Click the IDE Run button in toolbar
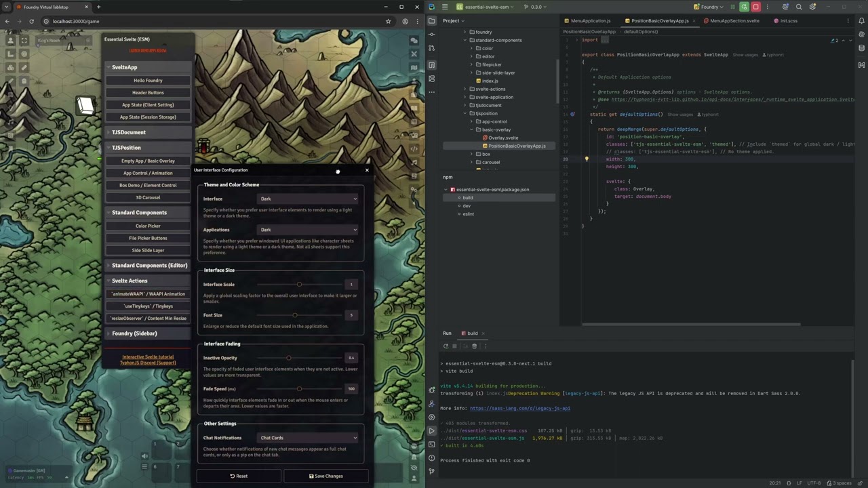The height and width of the screenshot is (488, 868). (x=744, y=7)
